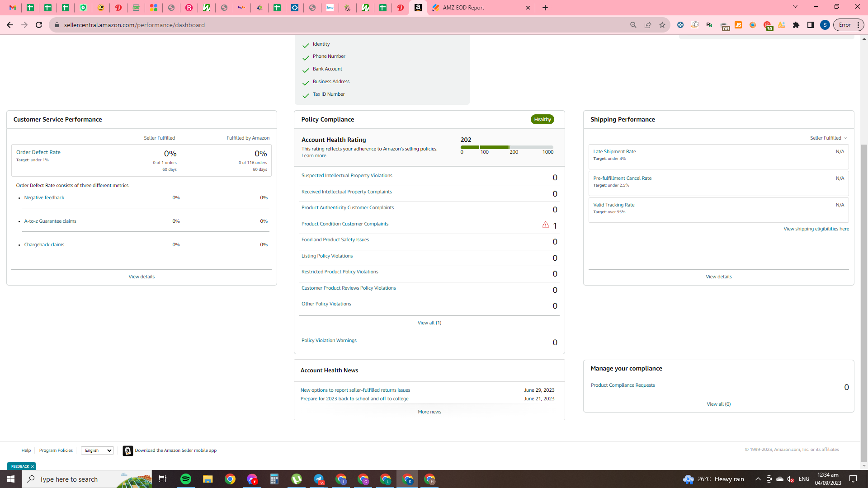Open the Extensions puzzle menu
Image resolution: width=868 pixels, height=488 pixels.
click(x=796, y=25)
